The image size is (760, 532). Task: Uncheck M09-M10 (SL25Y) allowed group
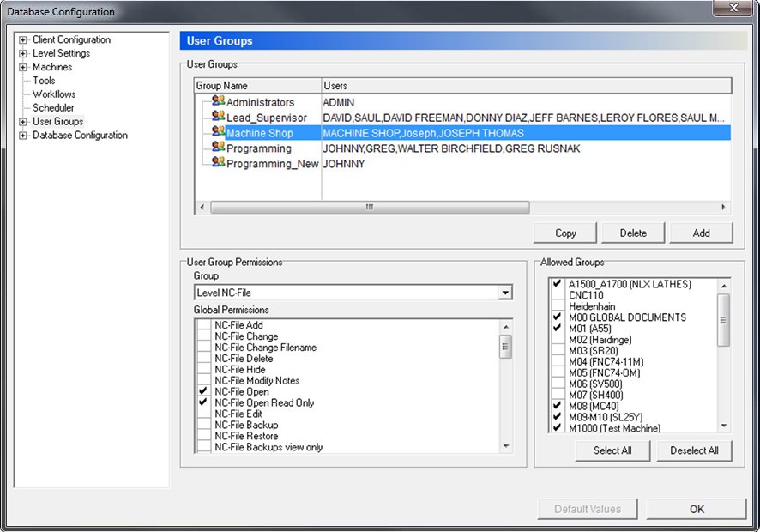(x=558, y=417)
